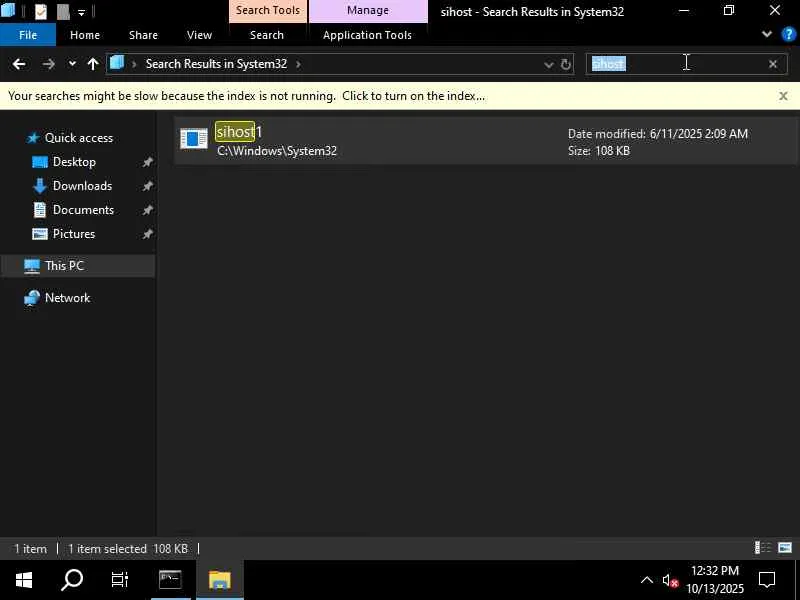Click the muted volume tray icon

click(x=670, y=581)
